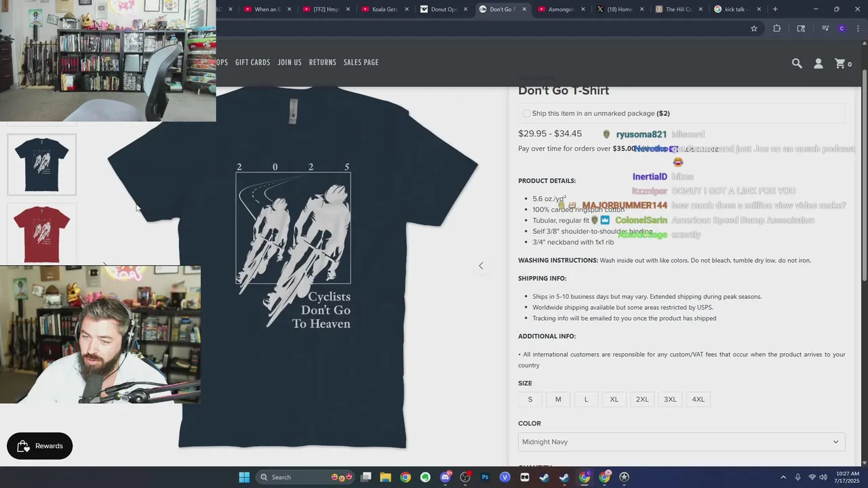Screen dimensions: 868x488
Task: Select the red t-shirt thumbnail
Action: point(42,234)
